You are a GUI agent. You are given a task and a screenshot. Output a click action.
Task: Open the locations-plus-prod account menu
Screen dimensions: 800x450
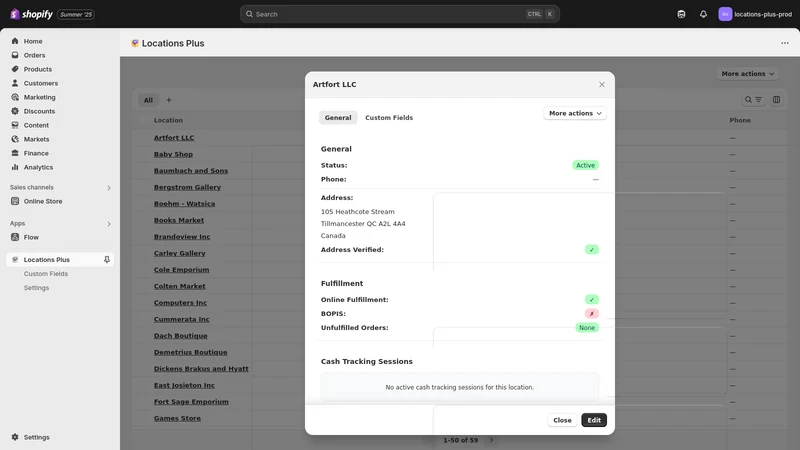(x=755, y=14)
